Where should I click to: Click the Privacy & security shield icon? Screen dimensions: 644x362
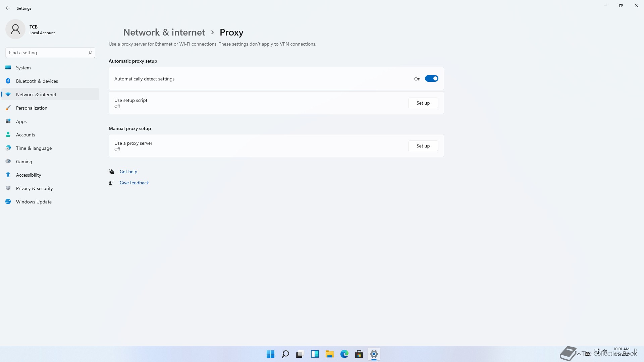[8, 188]
